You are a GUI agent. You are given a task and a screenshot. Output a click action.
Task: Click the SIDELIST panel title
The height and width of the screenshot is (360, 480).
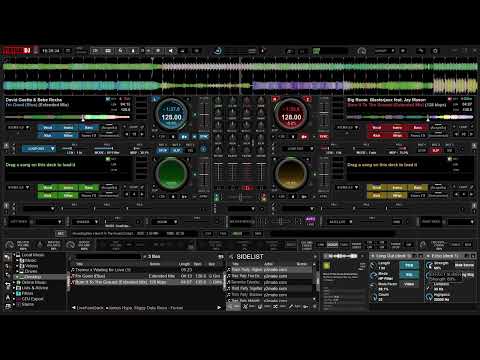[x=250, y=257]
